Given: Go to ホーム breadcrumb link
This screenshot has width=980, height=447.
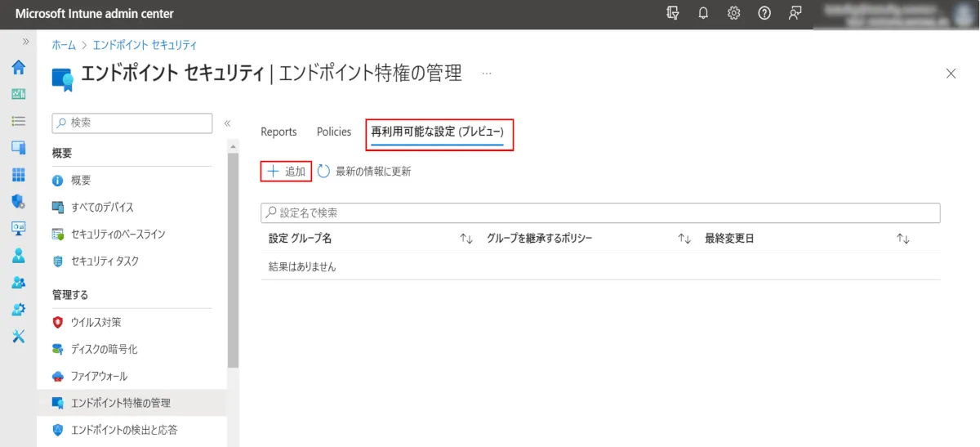Looking at the screenshot, I should (x=64, y=45).
